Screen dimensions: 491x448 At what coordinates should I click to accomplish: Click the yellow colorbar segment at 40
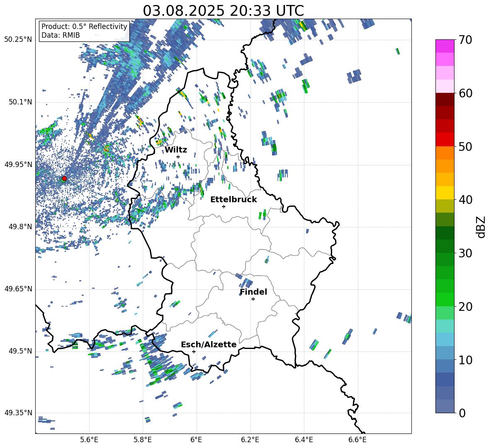[445, 193]
